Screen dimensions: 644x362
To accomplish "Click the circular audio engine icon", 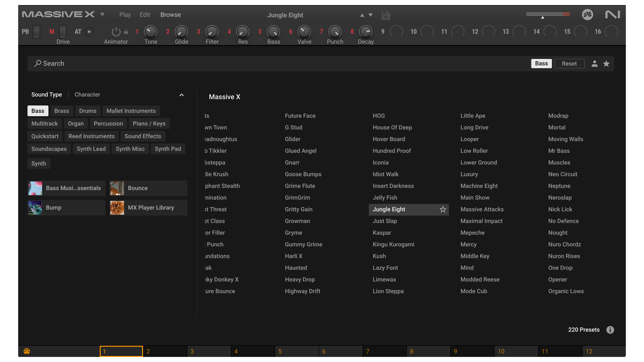I will [587, 14].
